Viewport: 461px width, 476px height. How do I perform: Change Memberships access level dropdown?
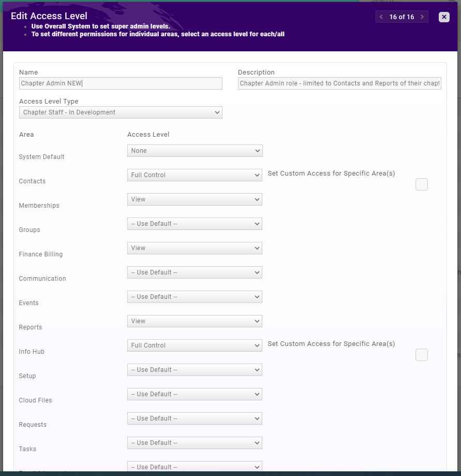(x=195, y=199)
